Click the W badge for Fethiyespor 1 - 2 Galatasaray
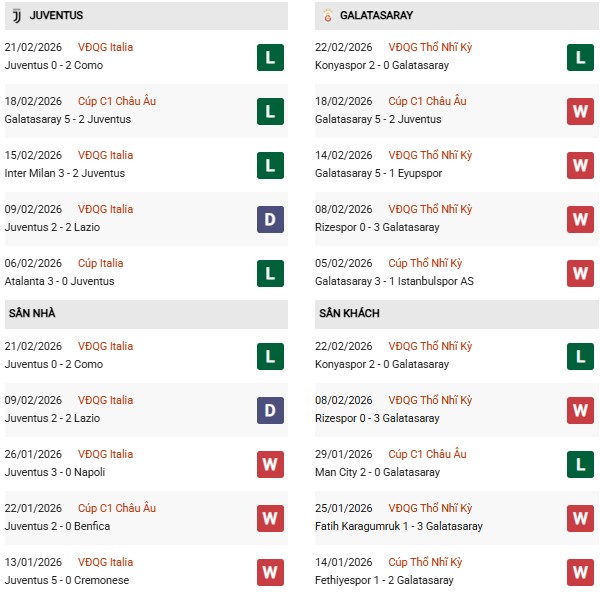 pyautogui.click(x=581, y=572)
